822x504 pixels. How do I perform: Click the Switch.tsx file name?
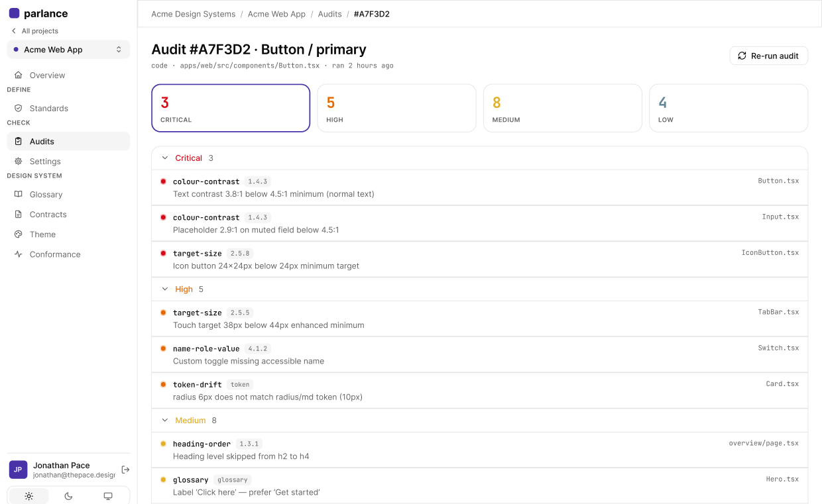coord(778,348)
